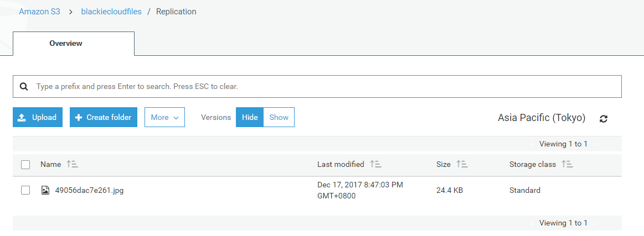This screenshot has width=644, height=236.
Task: Select the Overview tab
Action: (x=66, y=44)
